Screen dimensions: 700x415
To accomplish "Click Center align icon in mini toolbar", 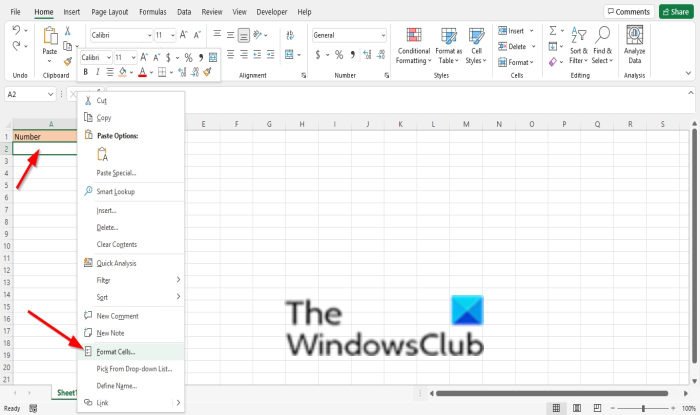I will pyautogui.click(x=110, y=72).
